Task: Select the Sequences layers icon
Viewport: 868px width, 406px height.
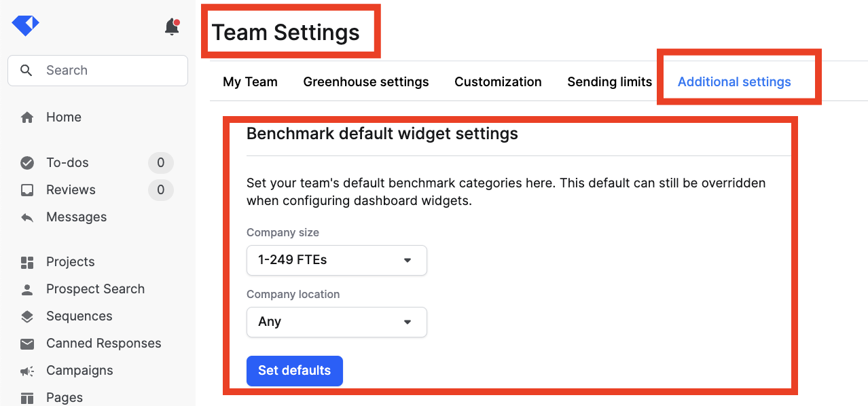Action: coord(27,316)
